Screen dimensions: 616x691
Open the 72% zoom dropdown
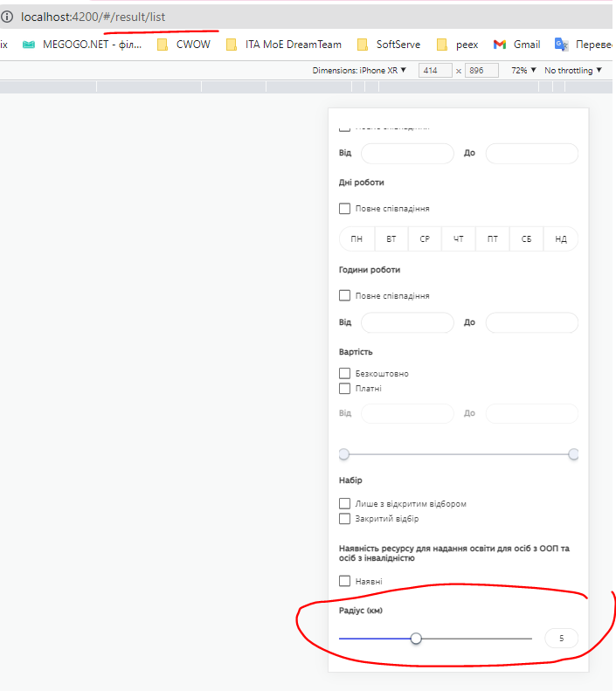[x=523, y=71]
